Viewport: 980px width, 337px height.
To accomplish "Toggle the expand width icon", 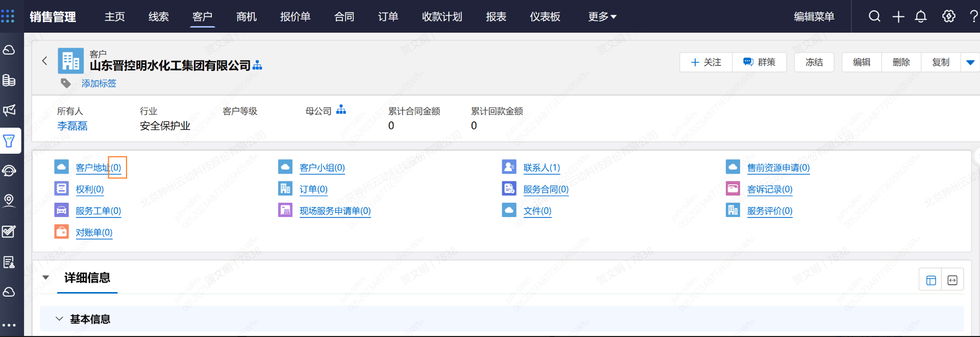I will point(952,280).
